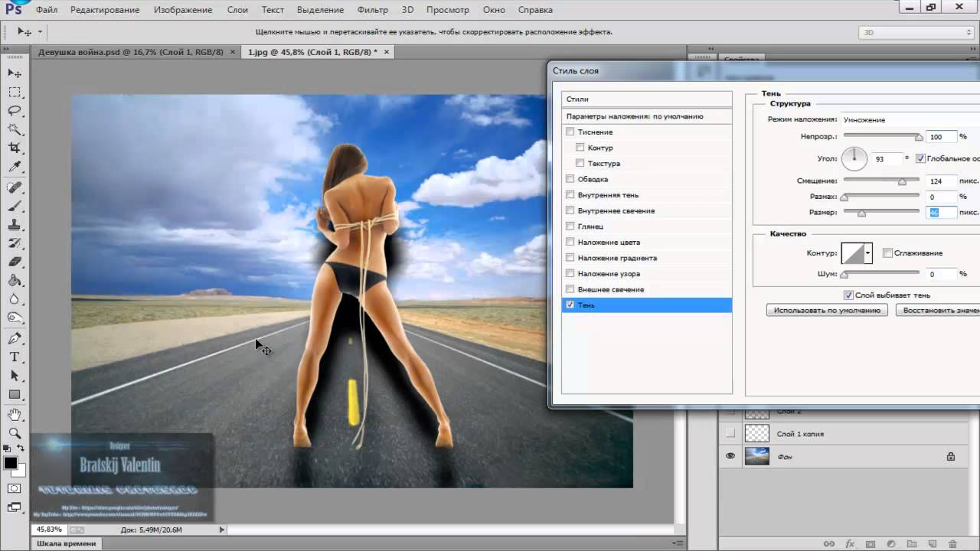This screenshot has height=551, width=980.
Task: Select the Quick Selection tool
Action: (x=15, y=129)
